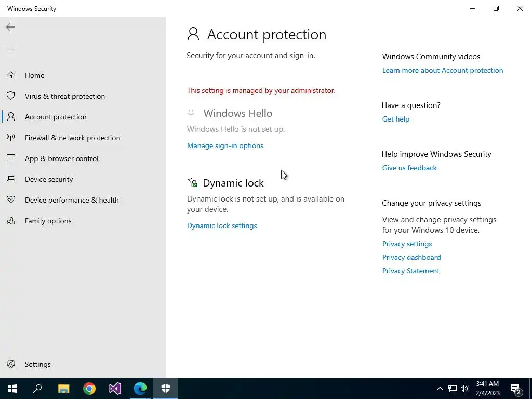This screenshot has width=532, height=399.
Task: Click the 'Windows Community videos' heading
Action: 431,56
